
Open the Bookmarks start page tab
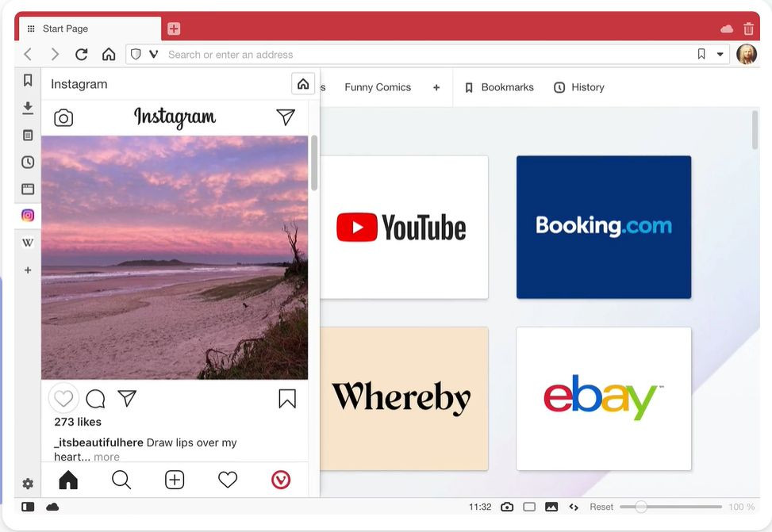click(499, 87)
